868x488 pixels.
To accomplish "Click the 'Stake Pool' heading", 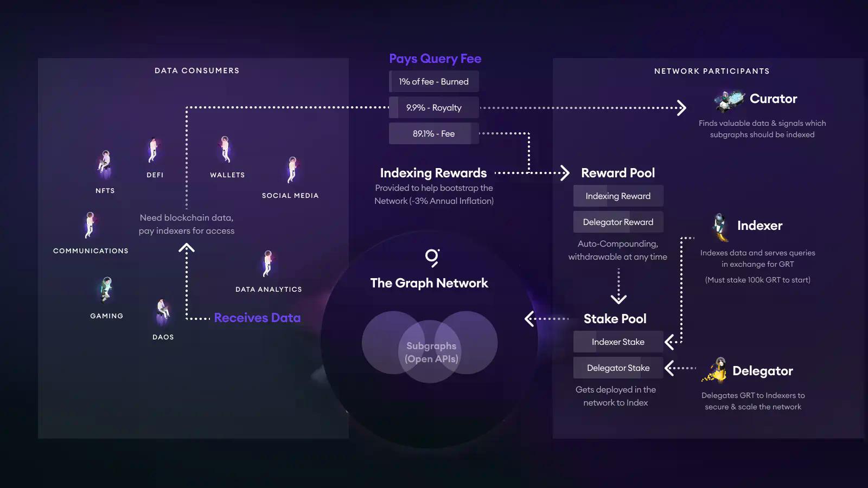I will point(615,319).
